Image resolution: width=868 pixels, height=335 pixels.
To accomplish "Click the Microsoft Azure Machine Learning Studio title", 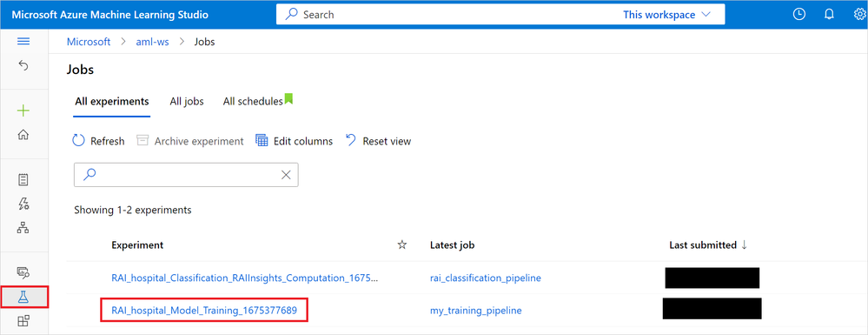I will coord(110,15).
